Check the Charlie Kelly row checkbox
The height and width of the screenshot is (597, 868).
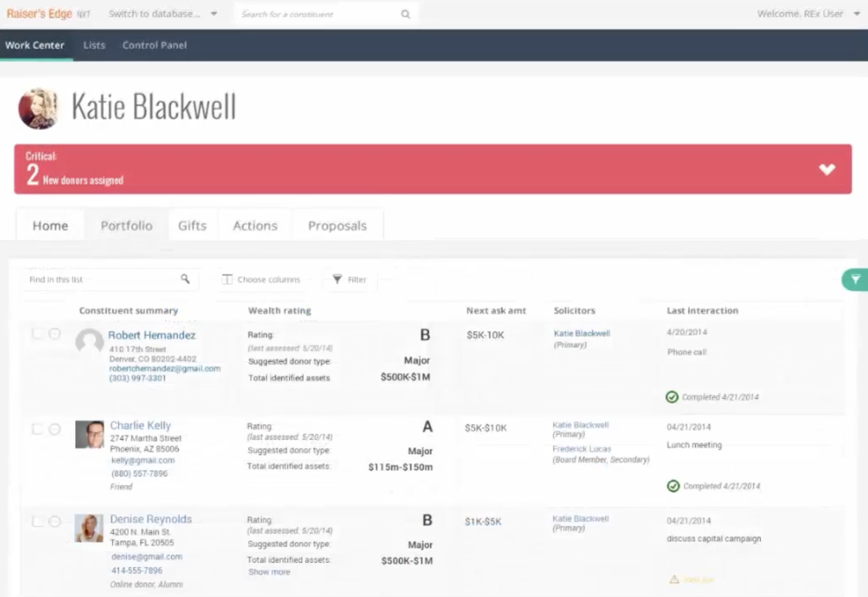tap(37, 429)
